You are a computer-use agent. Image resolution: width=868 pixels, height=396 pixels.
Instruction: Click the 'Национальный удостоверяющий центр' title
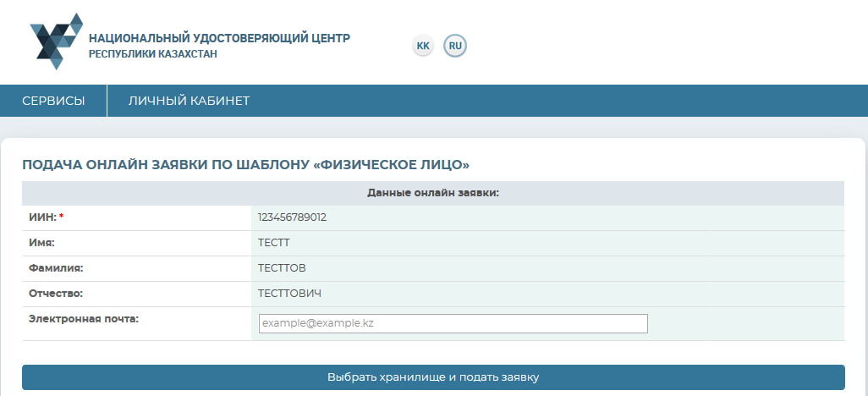[219, 38]
